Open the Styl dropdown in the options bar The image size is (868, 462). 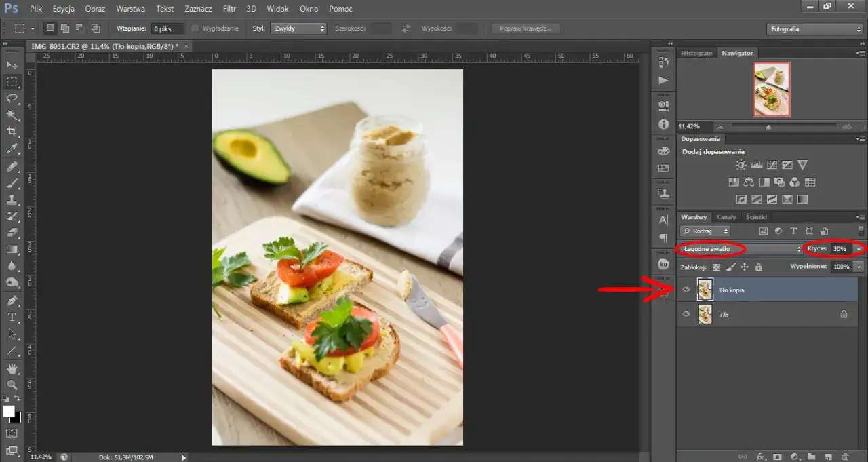(298, 28)
